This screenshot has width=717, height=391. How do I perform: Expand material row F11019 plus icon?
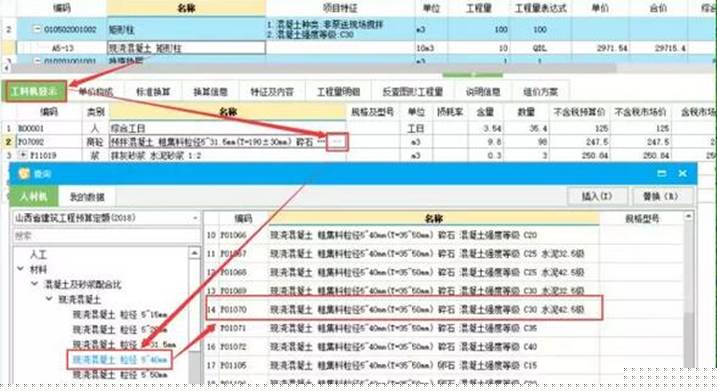[x=24, y=155]
